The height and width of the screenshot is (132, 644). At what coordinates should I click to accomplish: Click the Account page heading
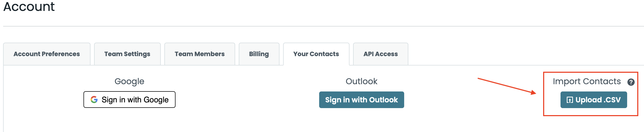pyautogui.click(x=29, y=6)
